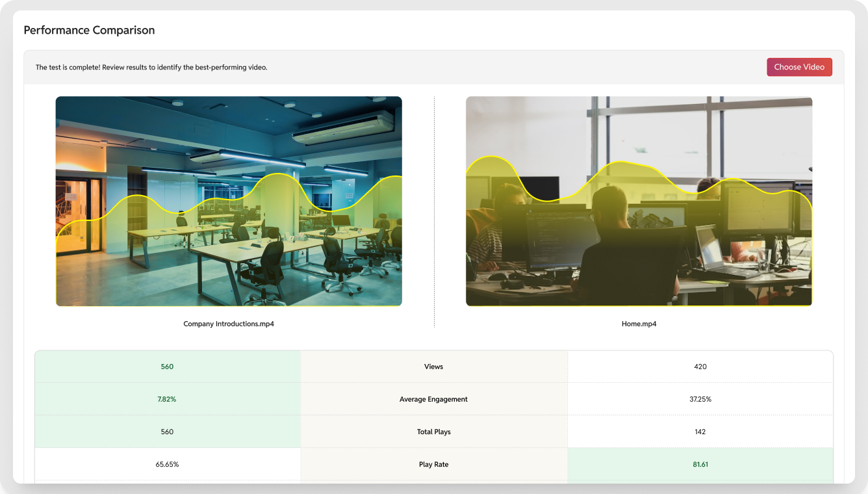Click the 142 Total Plays value
This screenshot has width=868, height=494.
[700, 432]
